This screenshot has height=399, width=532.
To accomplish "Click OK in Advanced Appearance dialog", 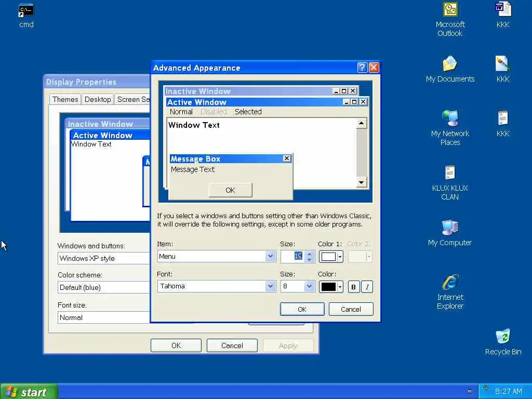I will pos(302,309).
